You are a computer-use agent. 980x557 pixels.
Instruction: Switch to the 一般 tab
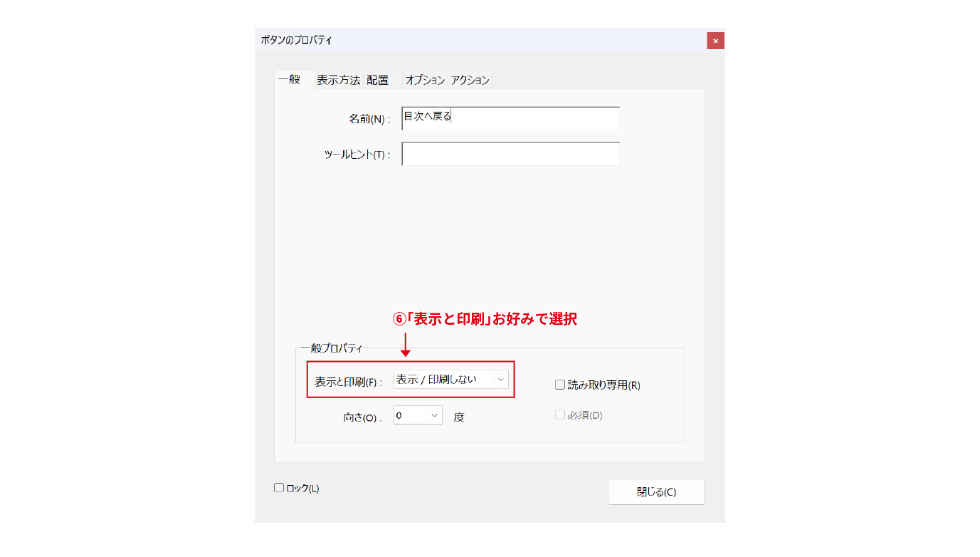[290, 80]
